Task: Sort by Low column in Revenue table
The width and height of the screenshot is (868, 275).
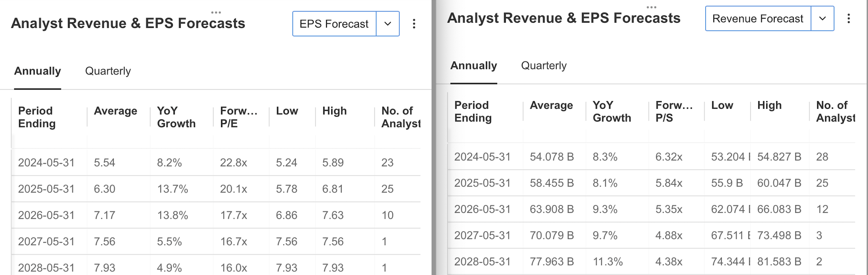Action: (722, 105)
